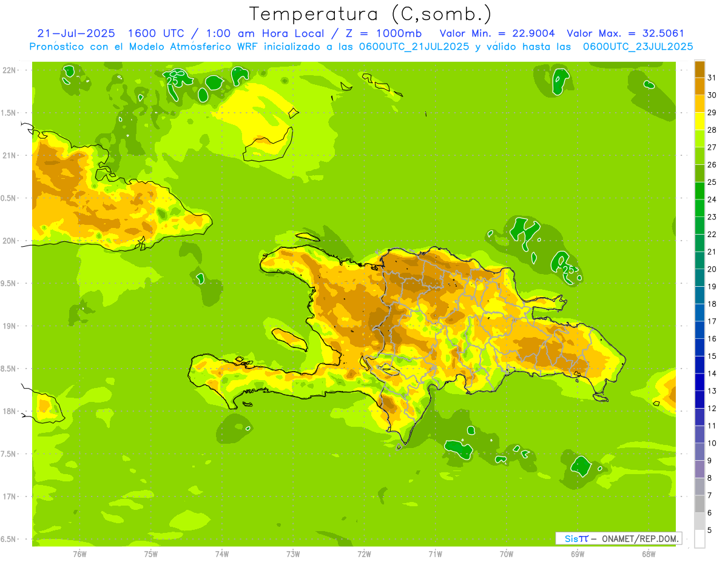This screenshot has height=562, width=728.
Task: Select the valid-until time "0600UTC_23JUL2025"
Action: tap(638, 47)
